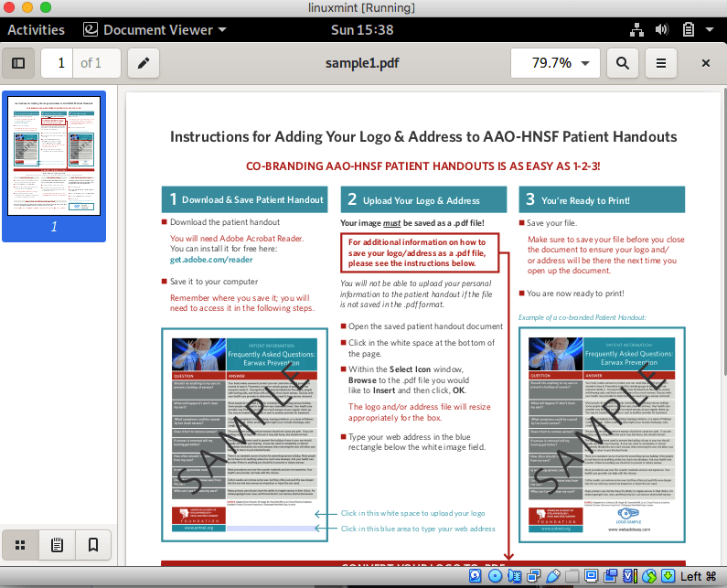Toggle the side pane button
This screenshot has height=588, width=727.
18,63
